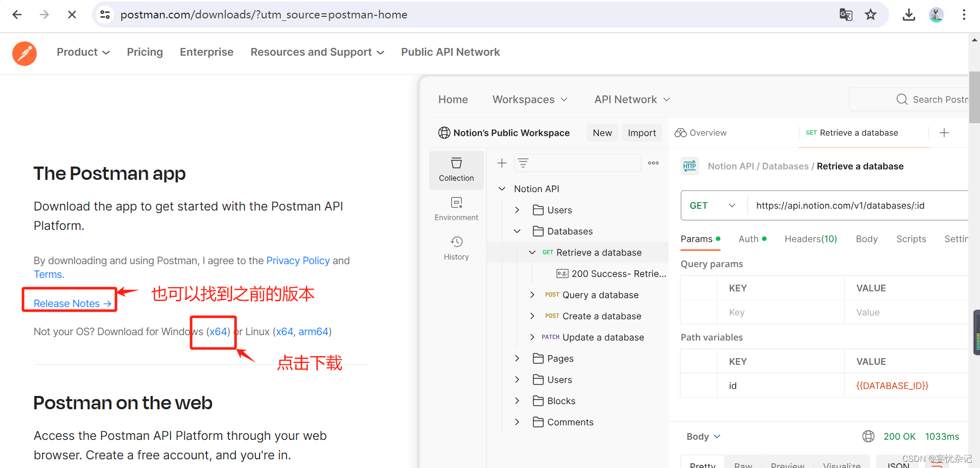The height and width of the screenshot is (468, 980).
Task: Click the {{DATABASE_ID}} value cell
Action: click(892, 386)
